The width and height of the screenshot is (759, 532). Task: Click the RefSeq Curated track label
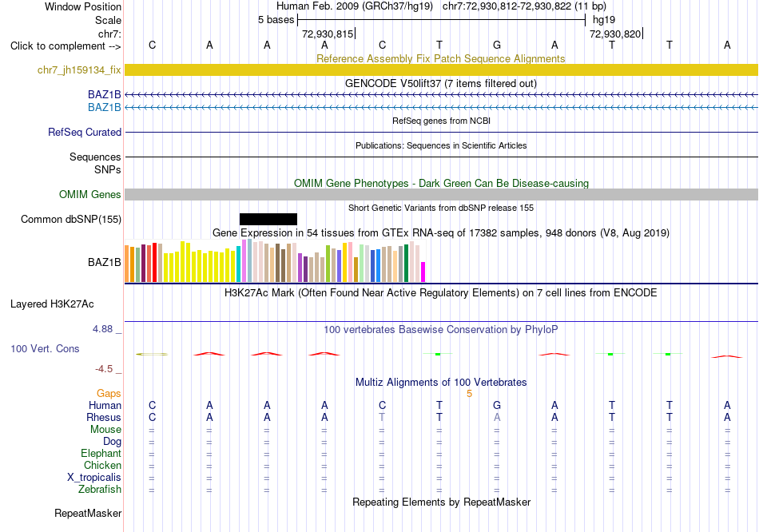[x=85, y=132]
